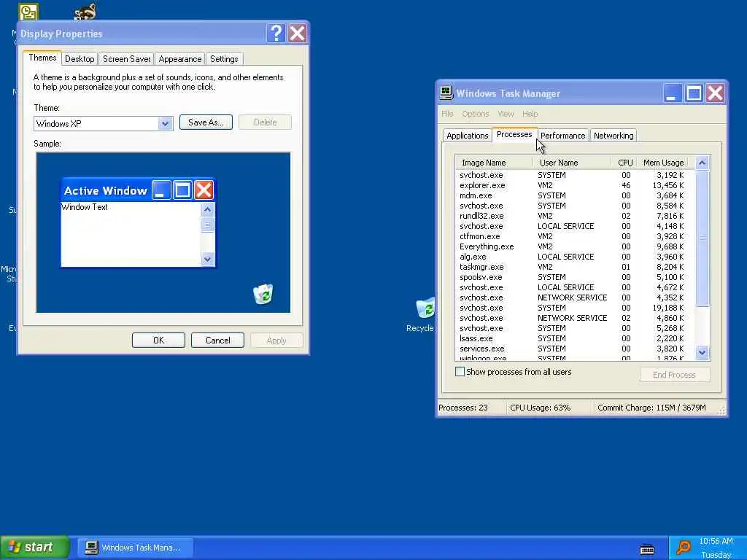Click the taskbar clock showing 10:56 AM
The image size is (747, 560).
[x=716, y=542]
